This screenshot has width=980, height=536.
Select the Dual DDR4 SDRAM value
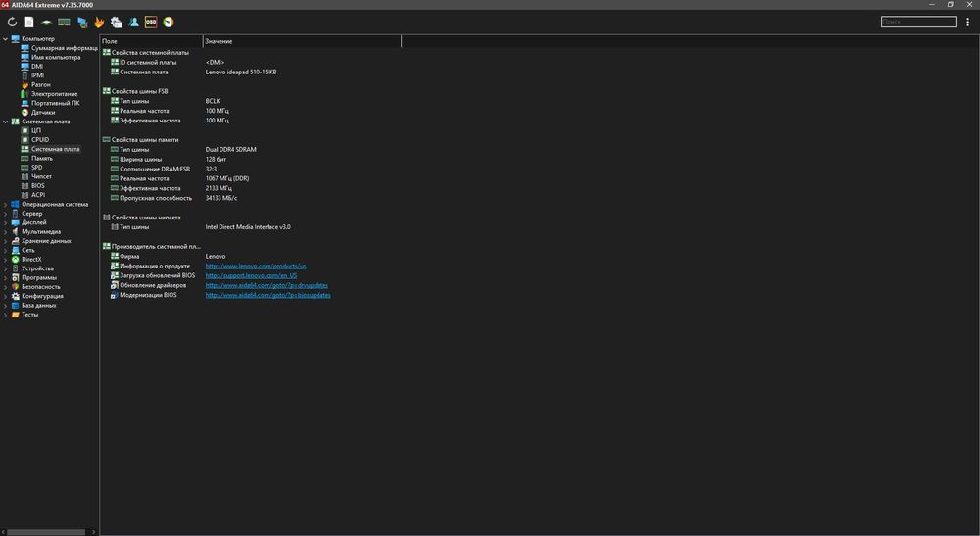click(230, 149)
